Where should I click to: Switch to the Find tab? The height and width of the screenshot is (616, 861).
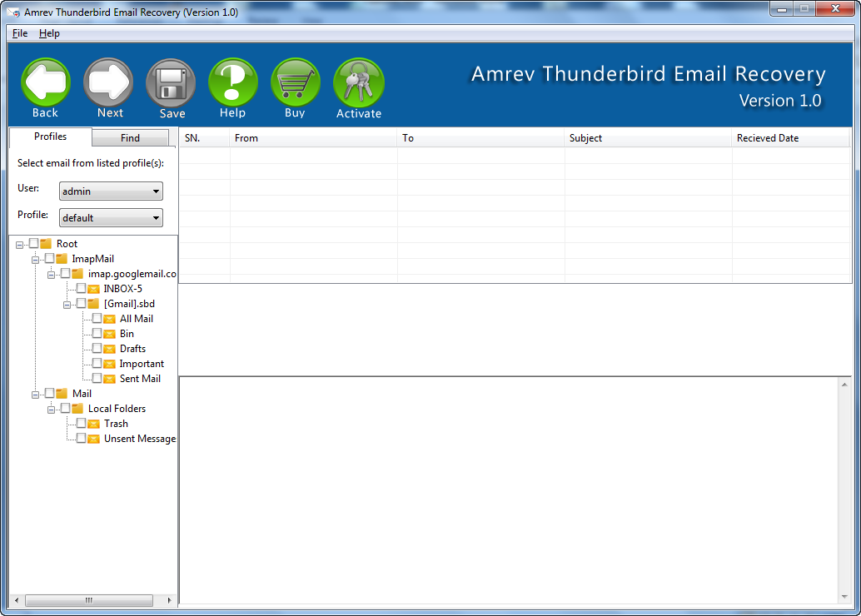click(130, 138)
